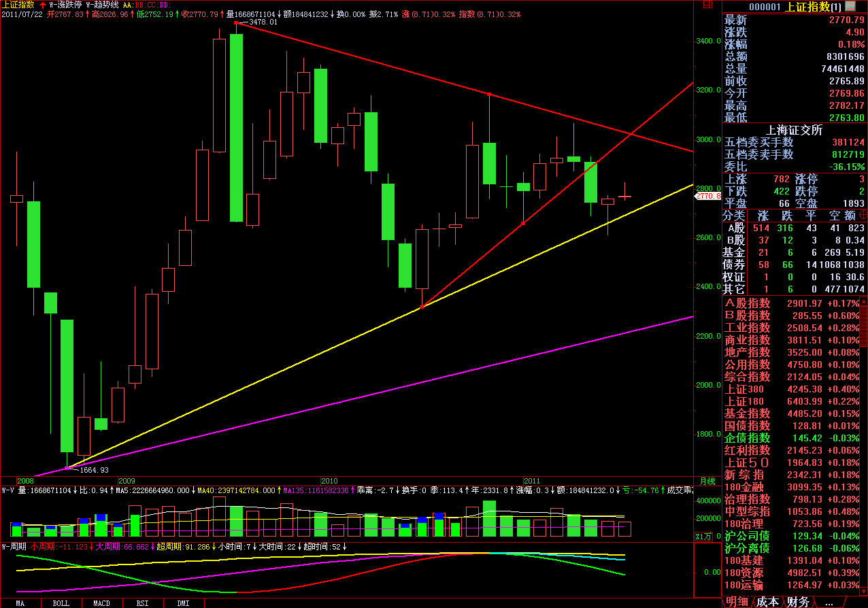The width and height of the screenshot is (868, 608).
Task: Click the red circle icon beside 额 header
Action: (863, 216)
